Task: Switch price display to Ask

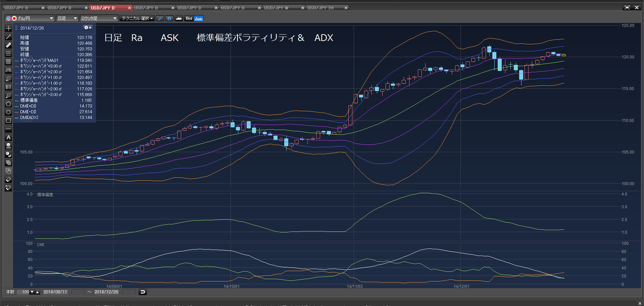Action: click(x=199, y=18)
